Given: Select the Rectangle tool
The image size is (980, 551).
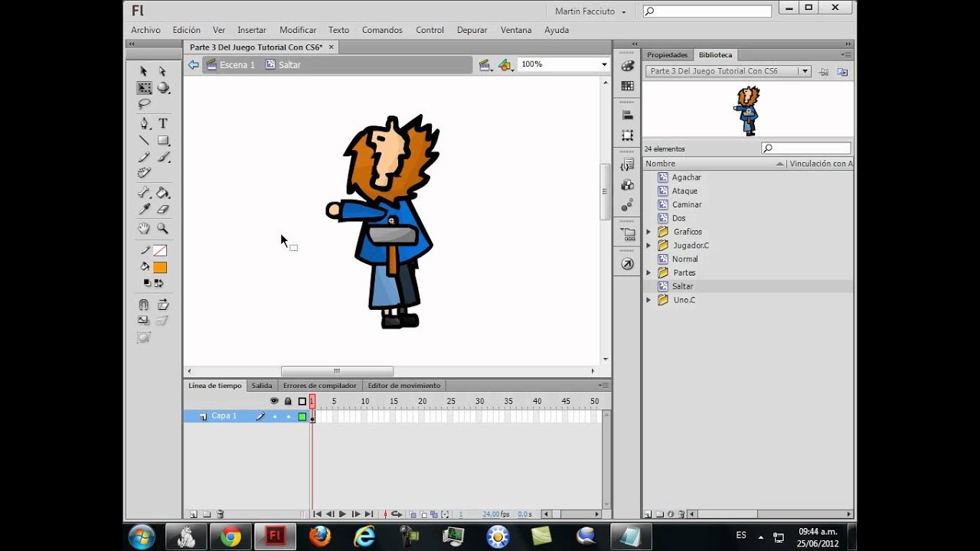Looking at the screenshot, I should click(163, 140).
